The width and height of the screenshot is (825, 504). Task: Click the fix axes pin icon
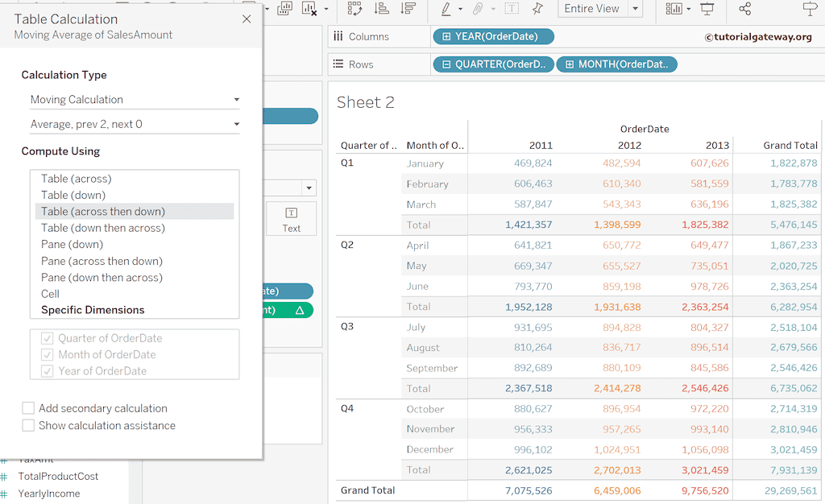(537, 8)
